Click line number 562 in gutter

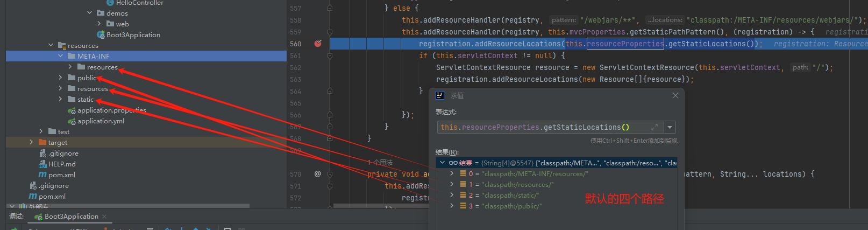(x=295, y=67)
